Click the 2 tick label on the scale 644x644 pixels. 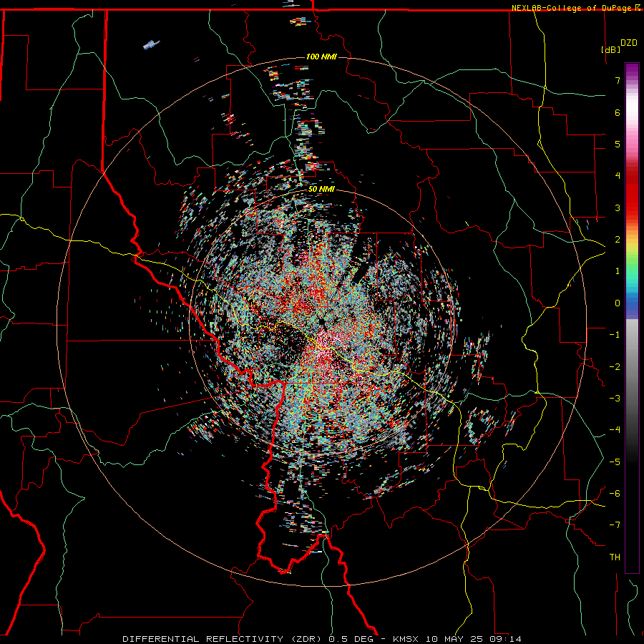click(x=618, y=240)
